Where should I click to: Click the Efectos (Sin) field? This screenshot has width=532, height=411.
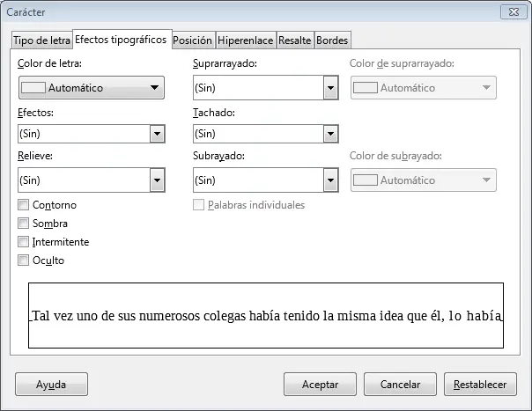coord(85,134)
